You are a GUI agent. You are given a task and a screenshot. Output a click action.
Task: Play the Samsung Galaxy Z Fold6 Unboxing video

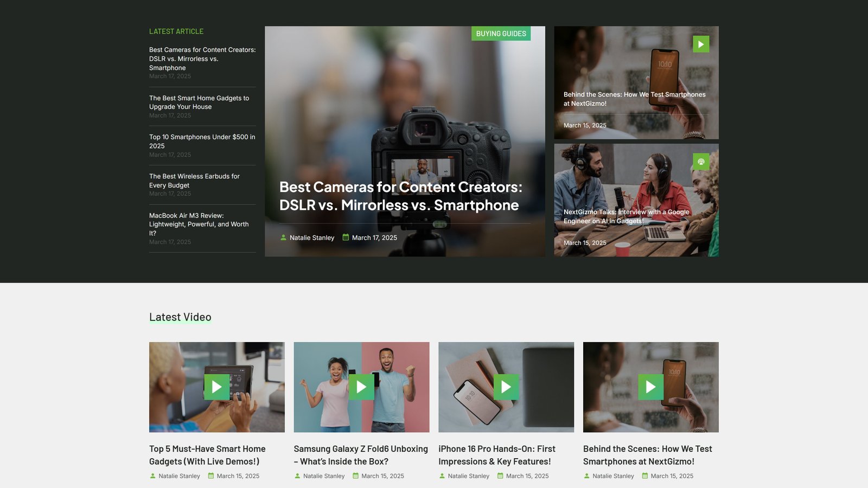(361, 387)
